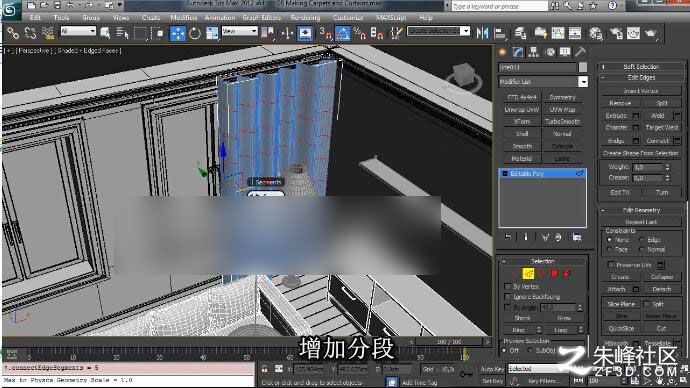Open the Utilities hammer panel tab
The image size is (690, 388).
tap(580, 52)
